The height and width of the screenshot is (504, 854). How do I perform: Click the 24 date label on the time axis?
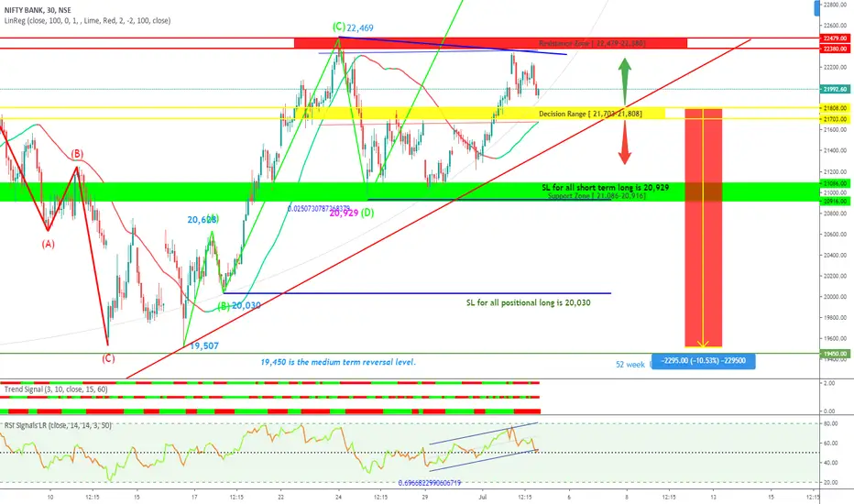click(x=338, y=497)
